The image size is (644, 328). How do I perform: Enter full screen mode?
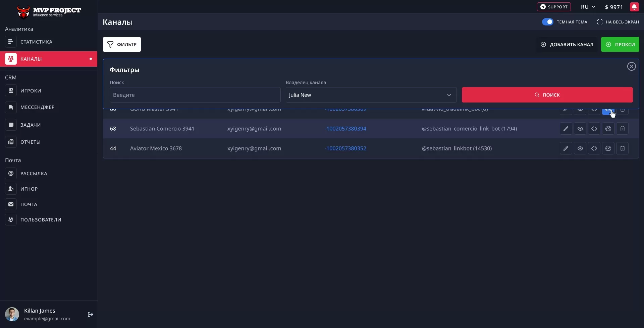pos(618,22)
